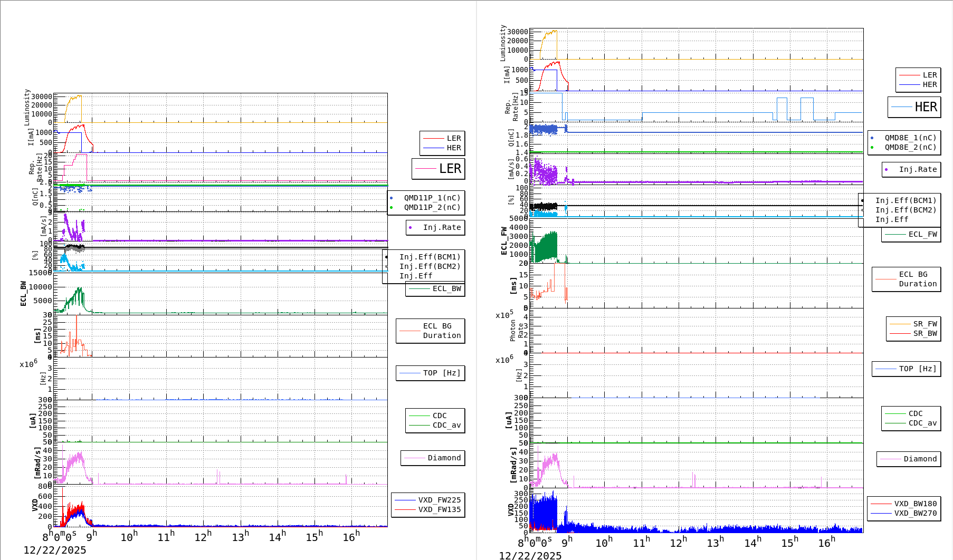Select the VXD_BW270 legend entry
This screenshot has height=560, width=953.
[x=915, y=513]
